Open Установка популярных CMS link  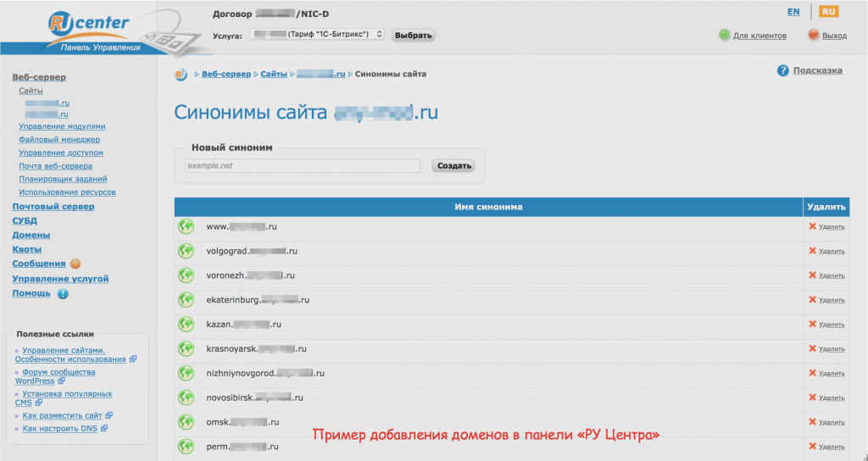click(x=63, y=398)
